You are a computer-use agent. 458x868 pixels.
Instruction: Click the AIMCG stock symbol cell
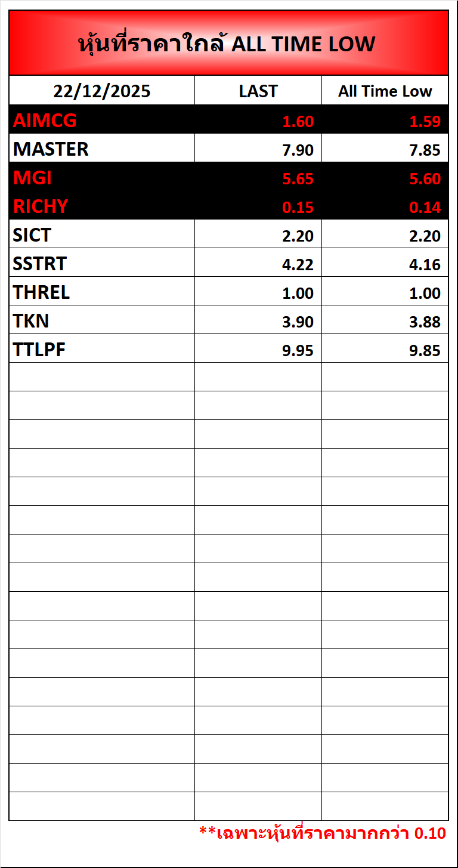pos(45,121)
